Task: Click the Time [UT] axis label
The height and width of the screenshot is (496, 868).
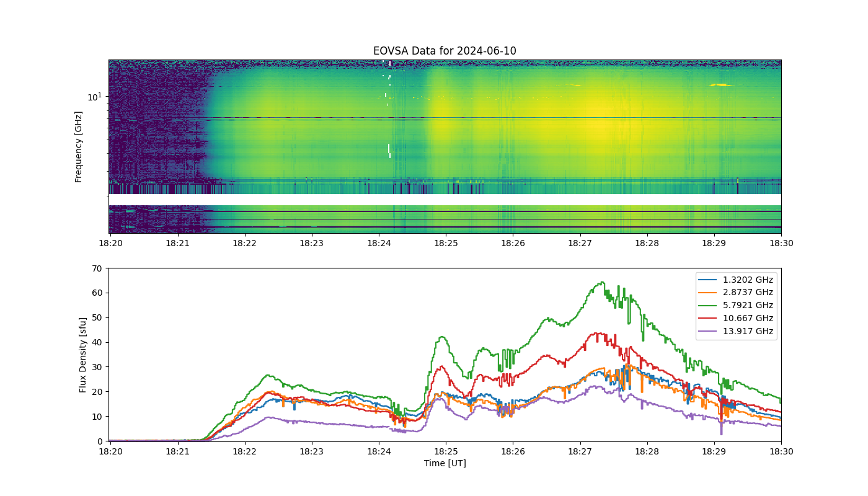Action: click(x=445, y=463)
